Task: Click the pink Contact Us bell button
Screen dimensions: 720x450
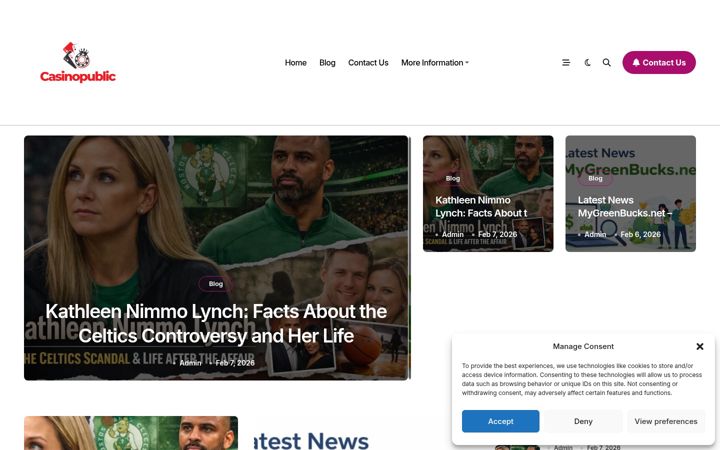Action: pos(659,62)
